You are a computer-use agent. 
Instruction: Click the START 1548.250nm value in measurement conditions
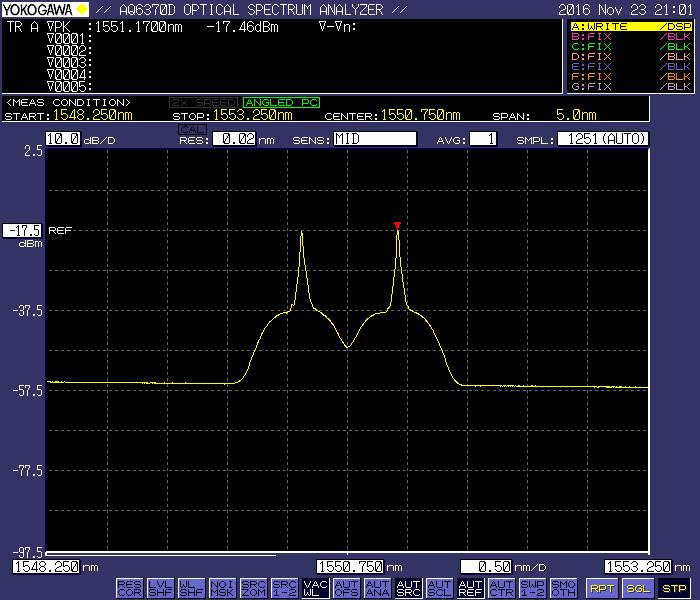93,115
